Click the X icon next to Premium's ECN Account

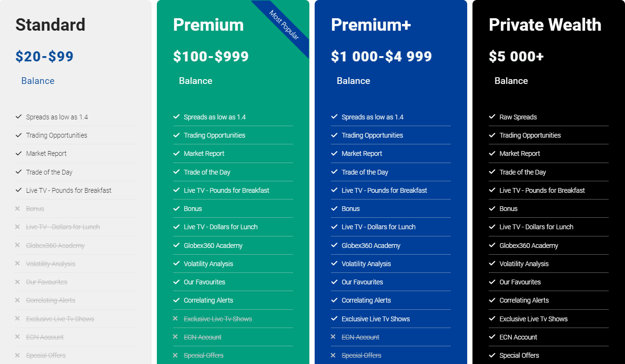pos(176,337)
